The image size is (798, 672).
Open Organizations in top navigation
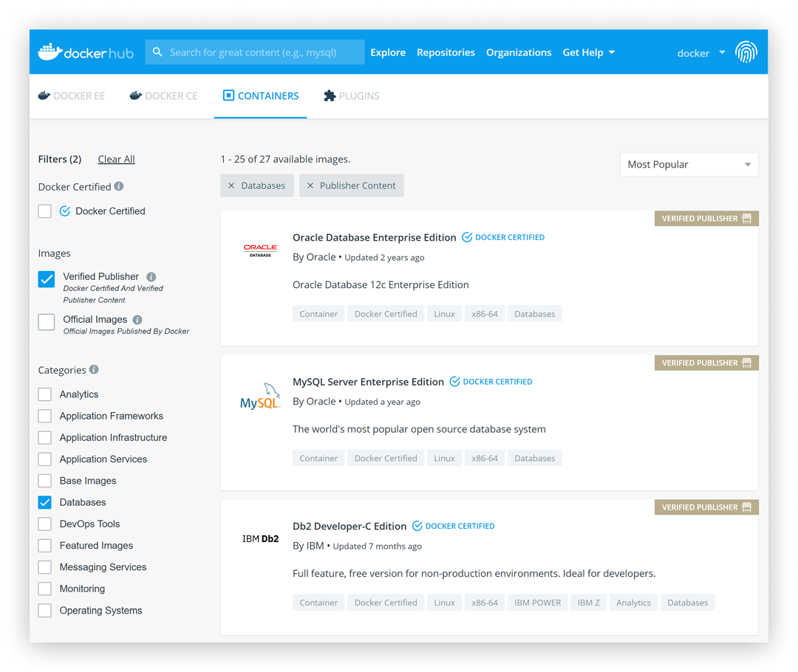point(519,52)
